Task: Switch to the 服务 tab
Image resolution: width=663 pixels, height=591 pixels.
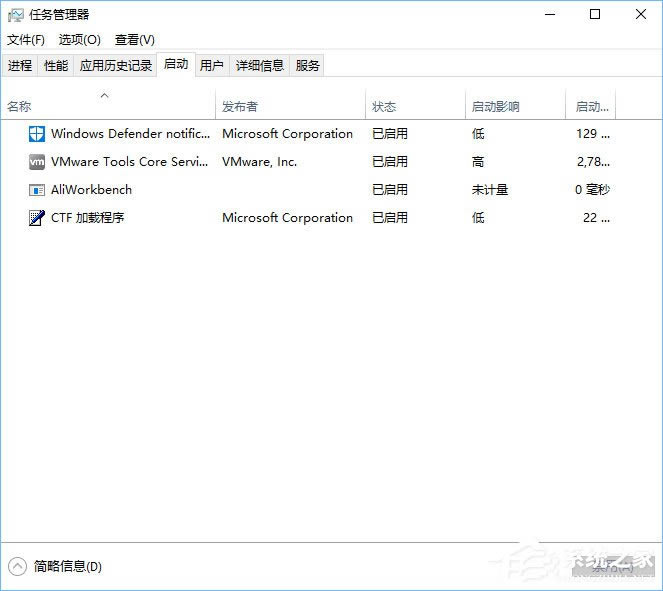Action: [307, 66]
